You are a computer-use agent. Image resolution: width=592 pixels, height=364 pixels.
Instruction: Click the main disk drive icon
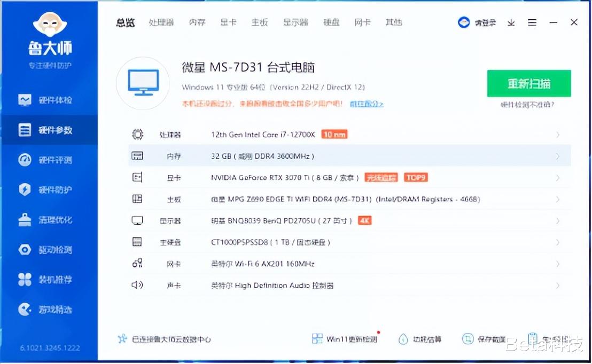coord(137,242)
